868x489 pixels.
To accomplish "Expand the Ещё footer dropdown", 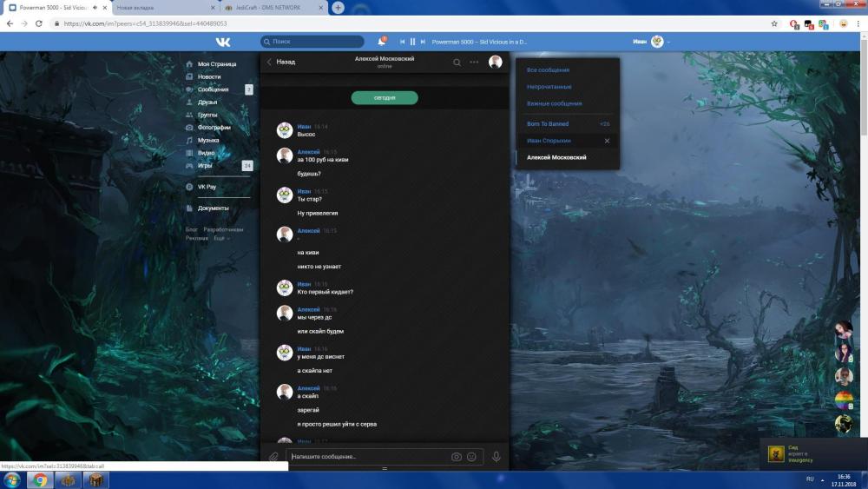I will pyautogui.click(x=221, y=239).
